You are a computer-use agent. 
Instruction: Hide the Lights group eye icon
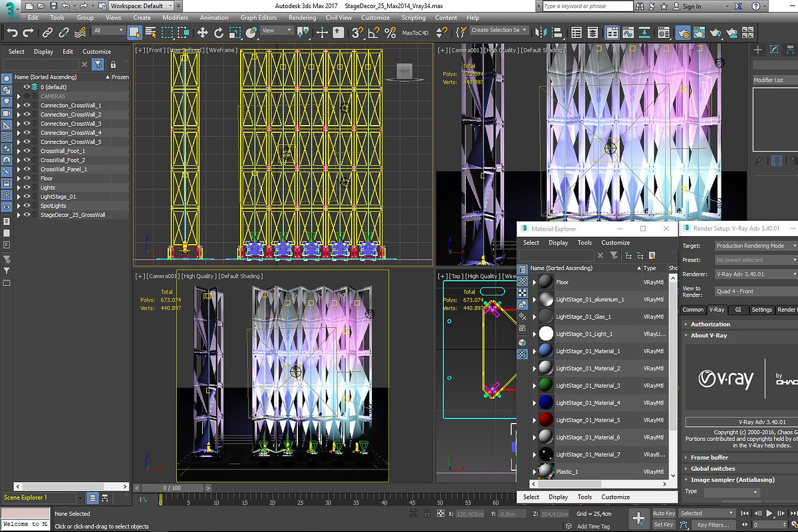pyautogui.click(x=27, y=188)
